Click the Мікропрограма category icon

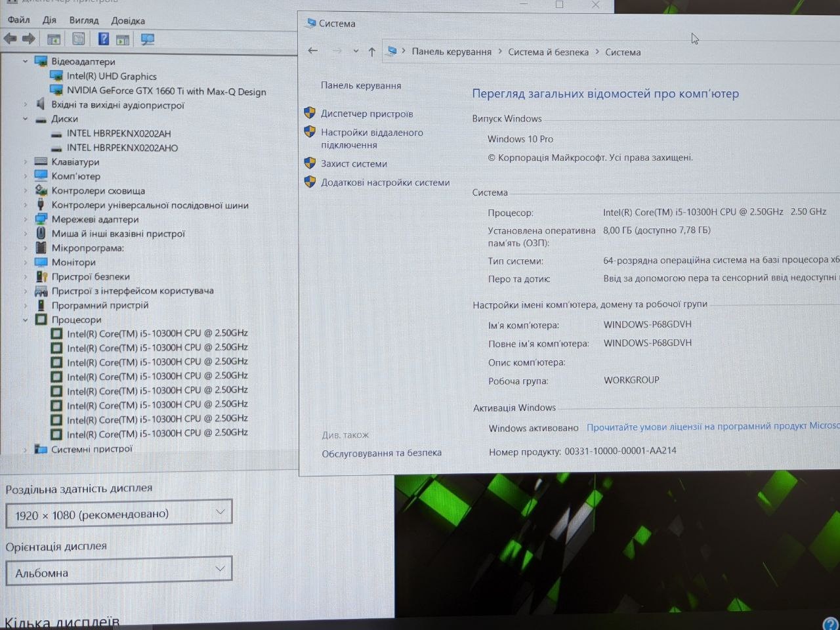(x=41, y=247)
